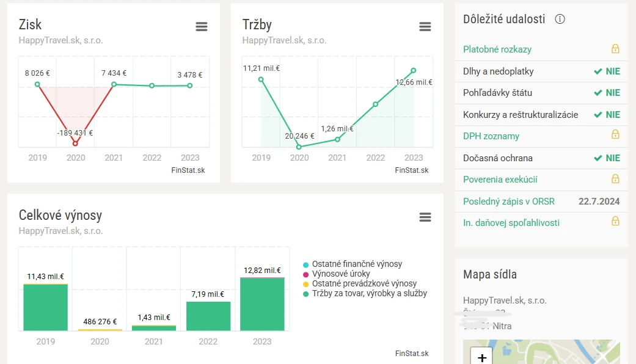Open the Zisk chart hamburger menu
The image size is (636, 364).
[202, 27]
